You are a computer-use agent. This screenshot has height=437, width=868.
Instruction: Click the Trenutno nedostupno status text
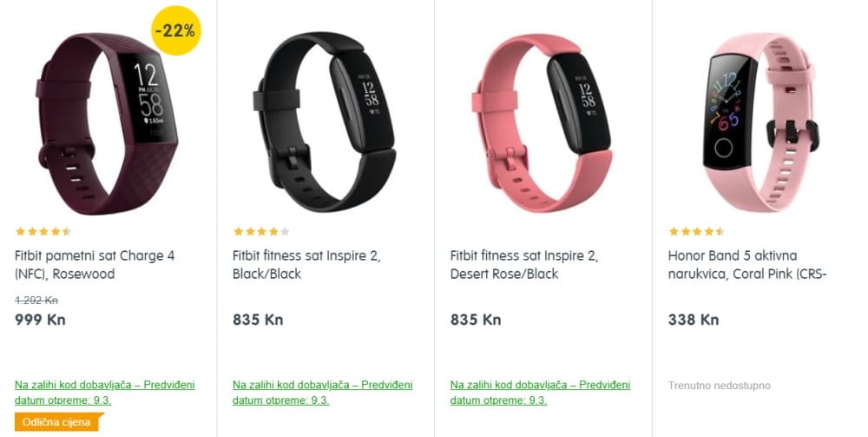pyautogui.click(x=719, y=386)
